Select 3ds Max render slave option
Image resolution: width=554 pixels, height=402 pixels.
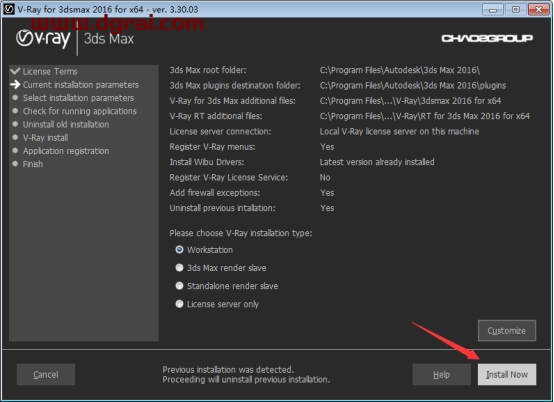pos(179,268)
